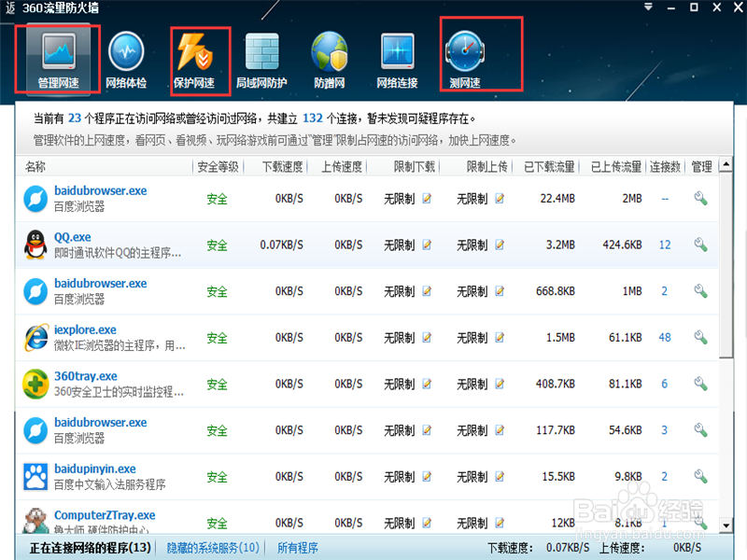Sort by 安全等级 column header

pyautogui.click(x=218, y=167)
